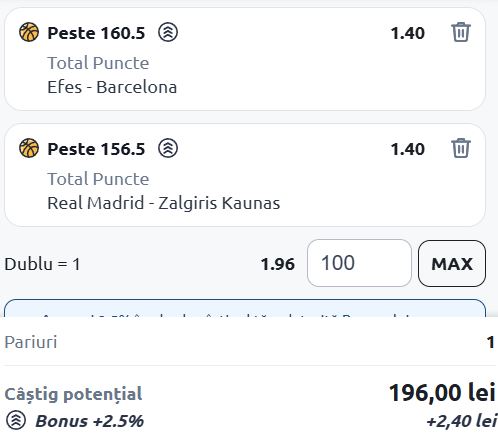Click the basketball icon beside Peste 156.5
The height and width of the screenshot is (443, 498).
pyautogui.click(x=29, y=148)
